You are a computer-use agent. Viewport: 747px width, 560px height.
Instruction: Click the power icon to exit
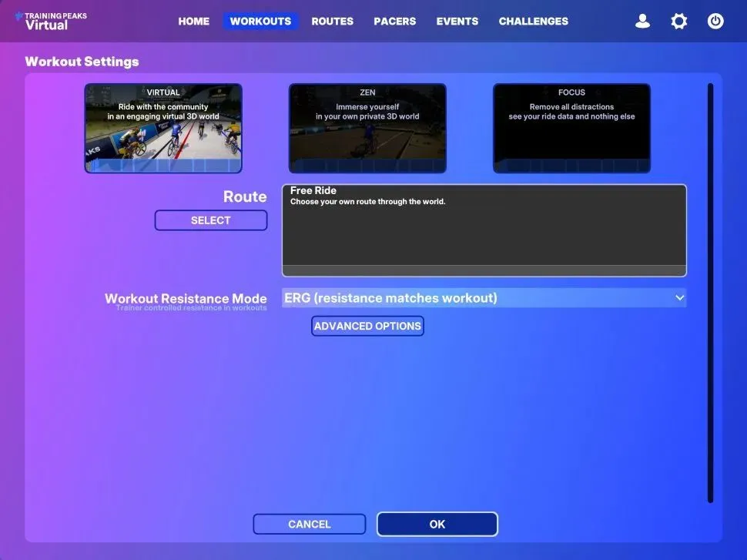(x=715, y=22)
